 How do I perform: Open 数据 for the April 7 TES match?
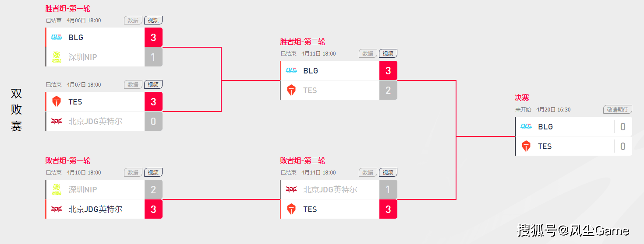coord(133,84)
